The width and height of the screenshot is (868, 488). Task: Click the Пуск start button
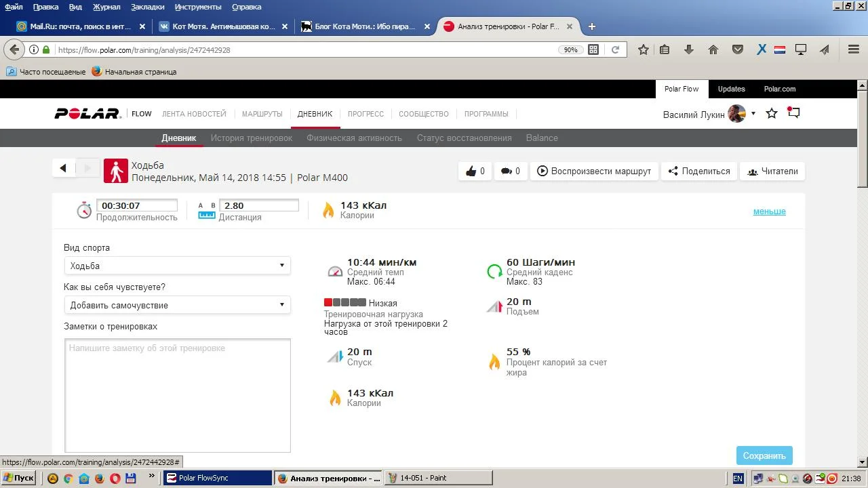click(x=18, y=478)
